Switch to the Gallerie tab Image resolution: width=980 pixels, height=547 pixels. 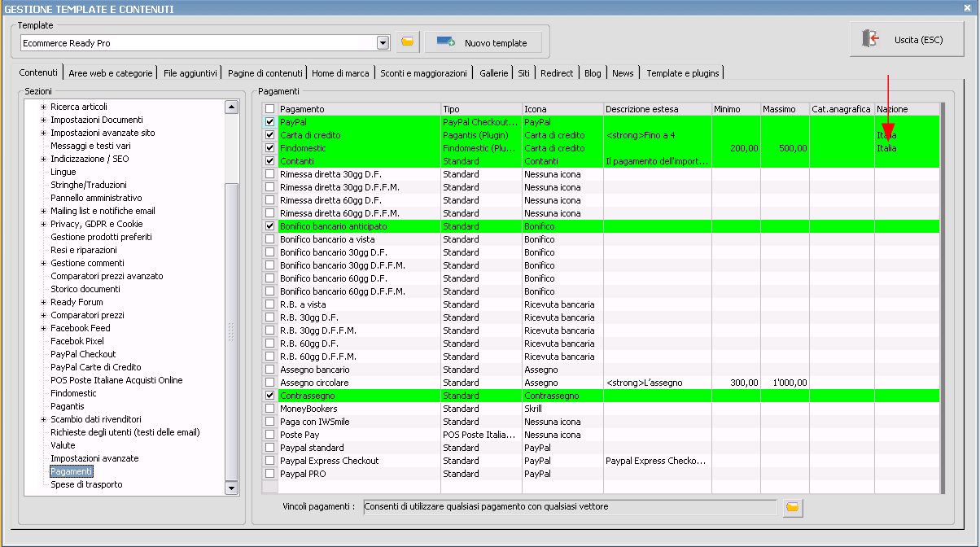click(493, 73)
